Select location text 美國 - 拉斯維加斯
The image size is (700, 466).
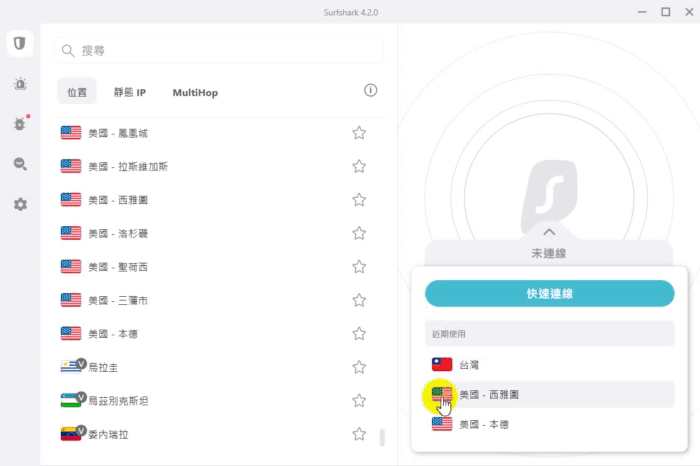(x=128, y=166)
